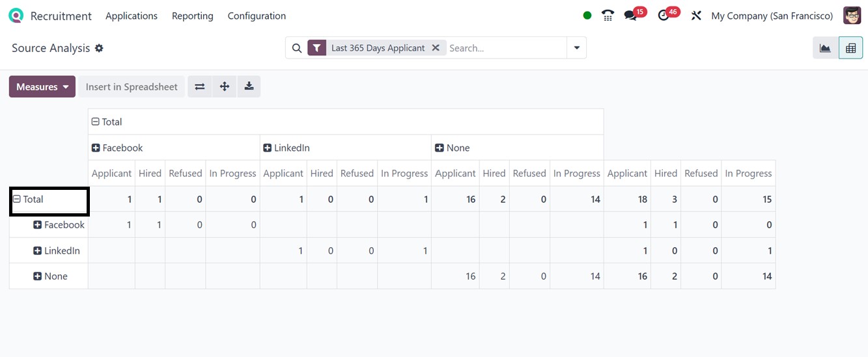Toggle the search options dropdown arrow

576,47
